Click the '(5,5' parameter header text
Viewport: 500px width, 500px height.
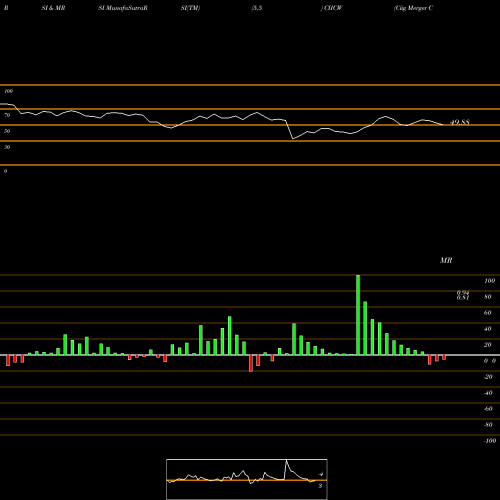257,8
